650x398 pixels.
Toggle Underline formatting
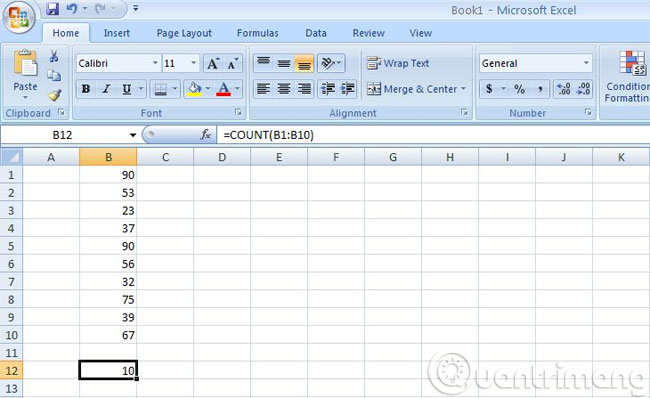[x=126, y=89]
